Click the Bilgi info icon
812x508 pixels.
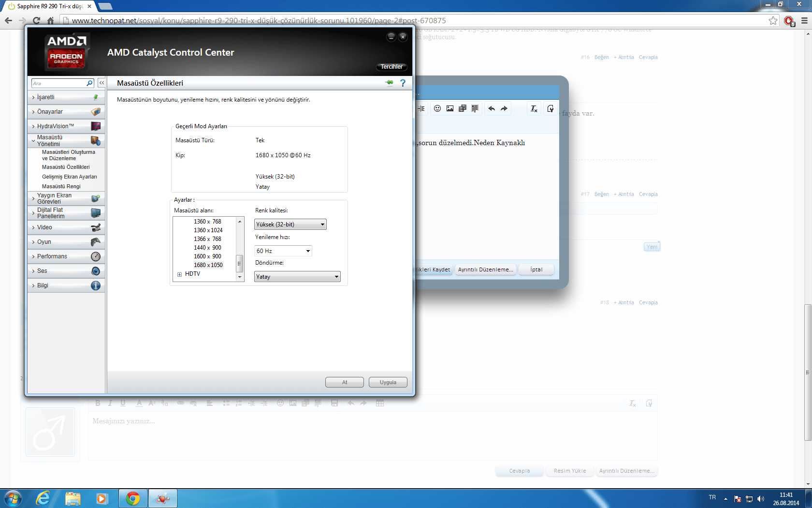click(96, 285)
